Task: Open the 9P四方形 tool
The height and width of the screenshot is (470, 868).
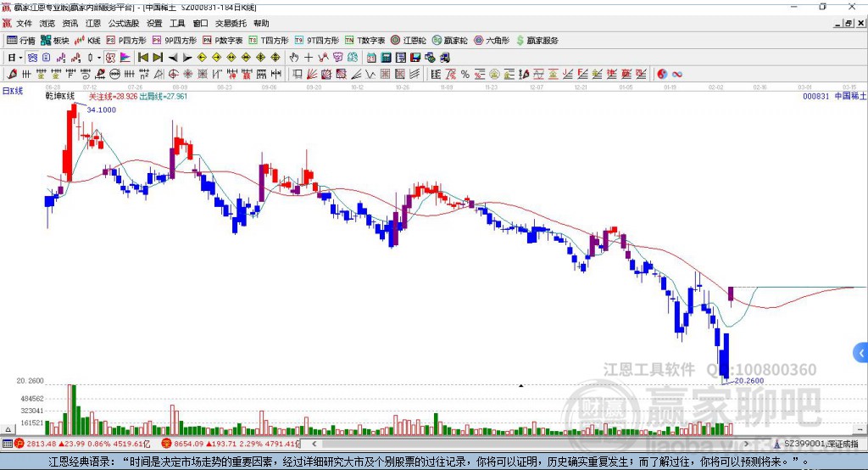Action: [x=175, y=41]
